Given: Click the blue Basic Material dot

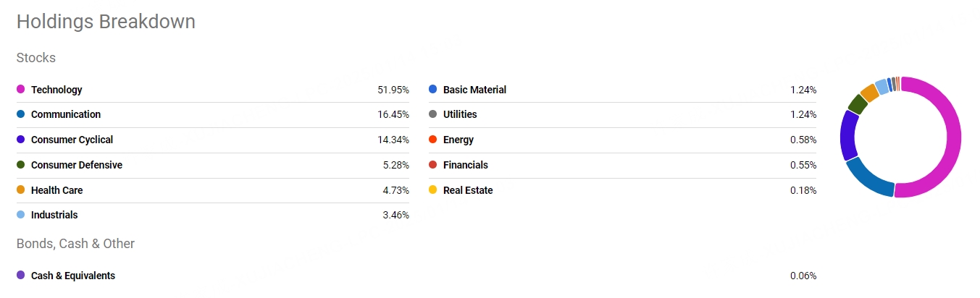Looking at the screenshot, I should coord(433,90).
